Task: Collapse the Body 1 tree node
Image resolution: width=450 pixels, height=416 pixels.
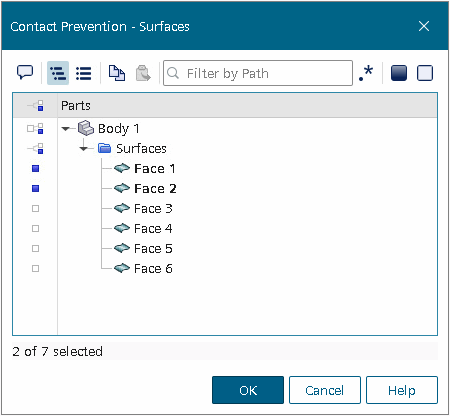Action: pos(66,129)
